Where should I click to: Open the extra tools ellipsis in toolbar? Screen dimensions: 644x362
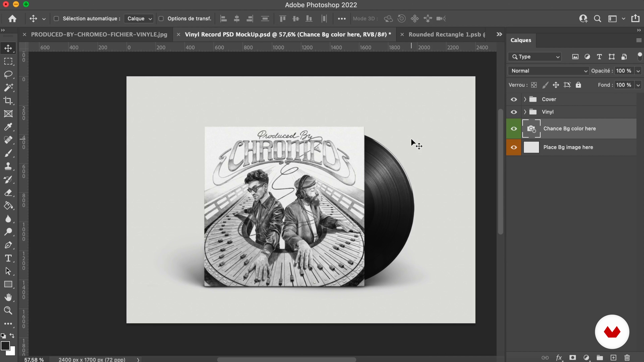tap(8, 324)
